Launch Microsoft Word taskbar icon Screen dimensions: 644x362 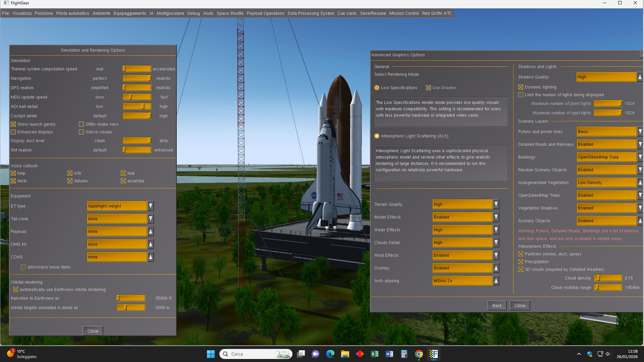pyautogui.click(x=389, y=354)
